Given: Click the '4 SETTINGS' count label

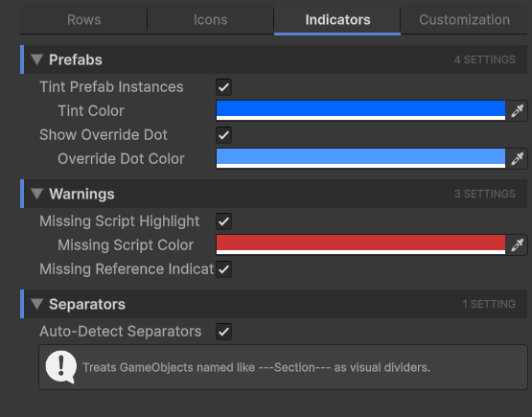Looking at the screenshot, I should click(x=484, y=59).
